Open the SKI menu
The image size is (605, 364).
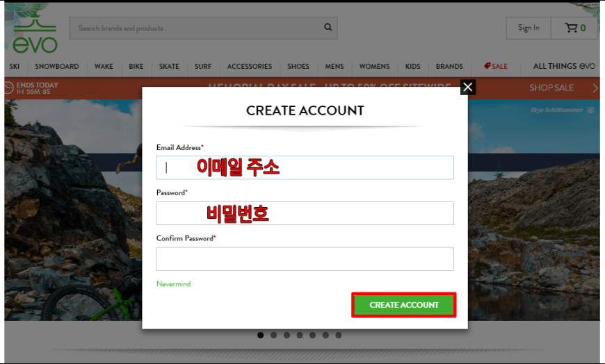point(15,66)
